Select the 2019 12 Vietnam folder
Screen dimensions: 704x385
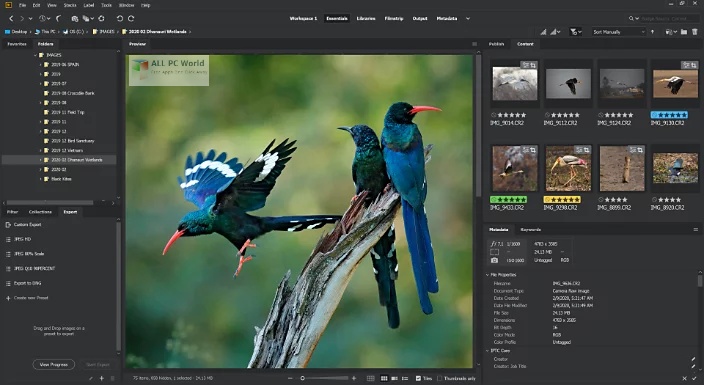pyautogui.click(x=67, y=150)
